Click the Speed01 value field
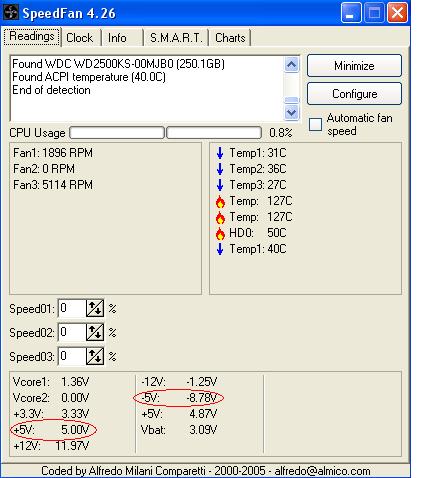This screenshot has width=423, height=478. [x=72, y=308]
